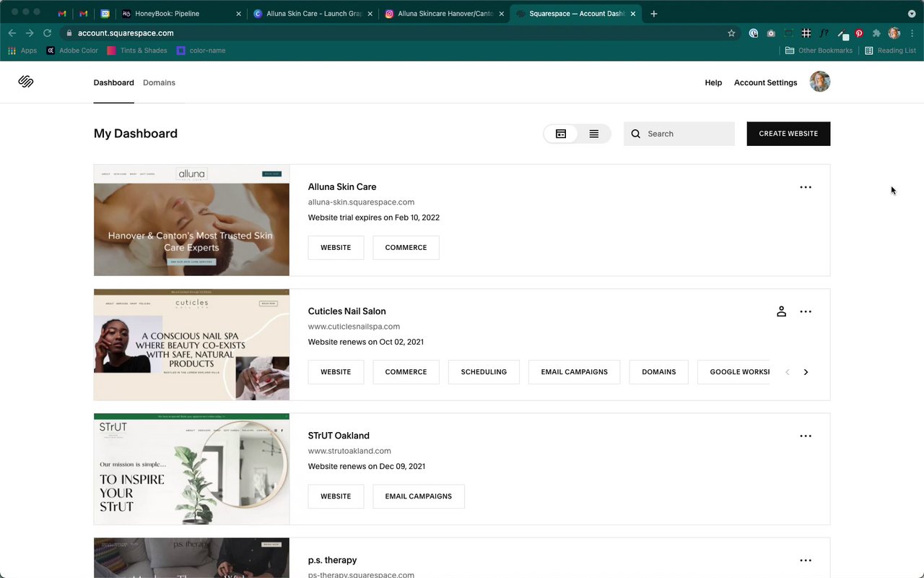Open the Alluna Skin Care site thumbnail
The width and height of the screenshot is (924, 578).
(x=191, y=220)
